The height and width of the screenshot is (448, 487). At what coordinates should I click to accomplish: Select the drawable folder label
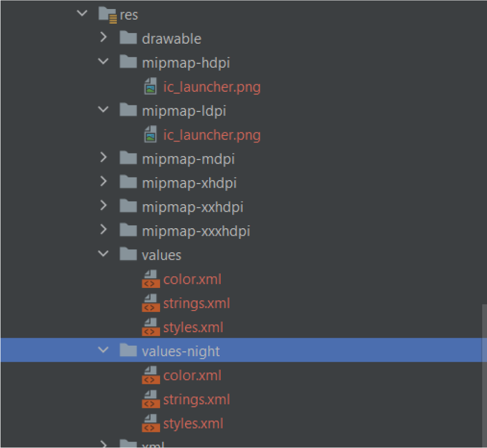click(172, 39)
